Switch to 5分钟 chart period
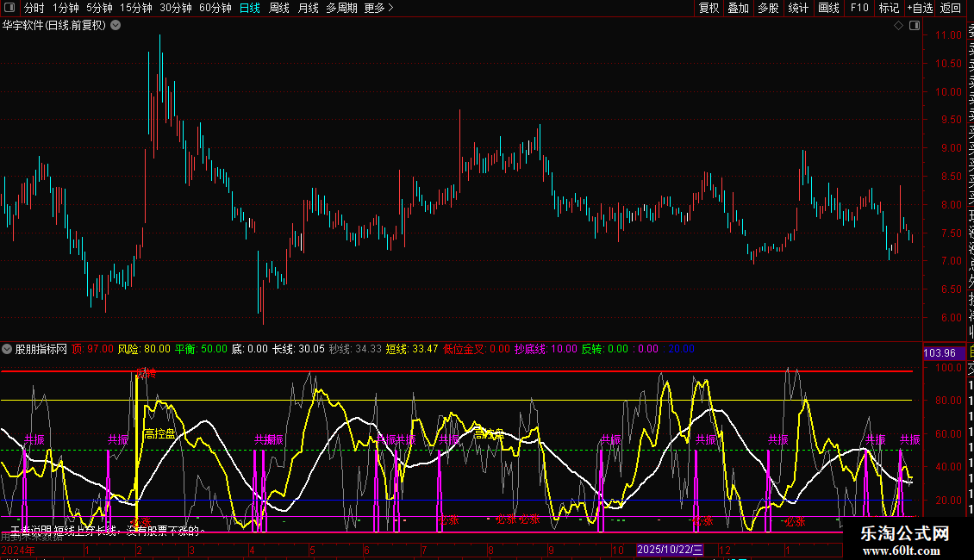Viewport: 974px width, 560px height. point(99,8)
